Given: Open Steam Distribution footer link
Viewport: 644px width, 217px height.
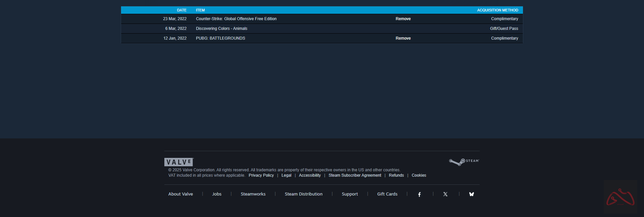Looking at the screenshot, I should pyautogui.click(x=304, y=194).
